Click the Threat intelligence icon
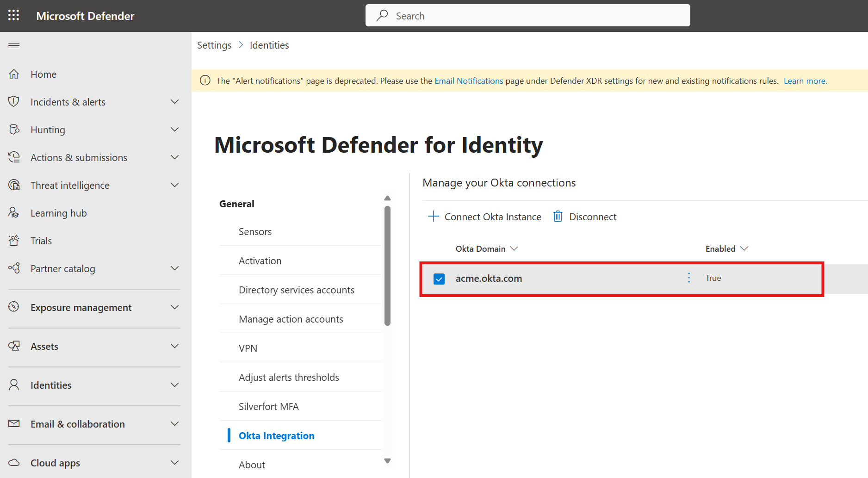This screenshot has height=478, width=868. pyautogui.click(x=14, y=185)
